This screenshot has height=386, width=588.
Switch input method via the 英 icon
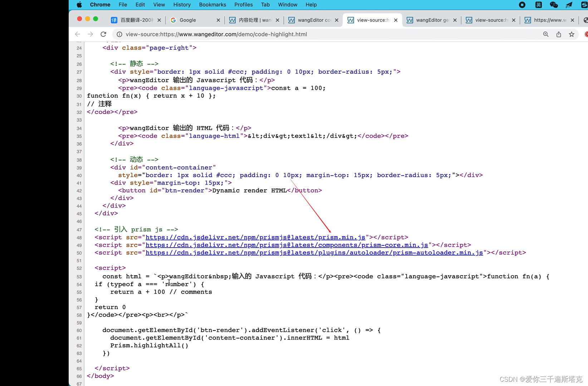click(x=538, y=5)
